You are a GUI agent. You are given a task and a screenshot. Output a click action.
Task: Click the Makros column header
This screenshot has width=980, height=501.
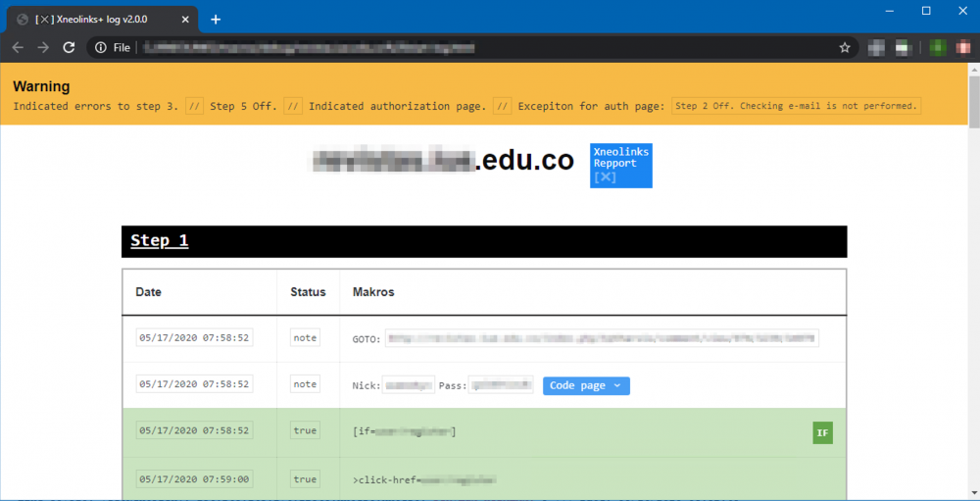tap(373, 292)
